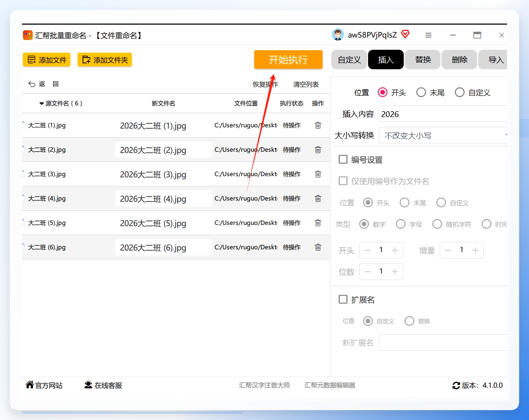Tick 仅使用编号作为文件名 checkbox
The image size is (529, 420).
[x=343, y=181]
